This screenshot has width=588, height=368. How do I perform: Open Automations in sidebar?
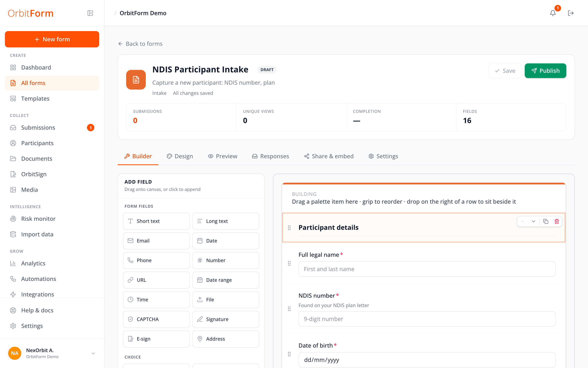(52, 279)
